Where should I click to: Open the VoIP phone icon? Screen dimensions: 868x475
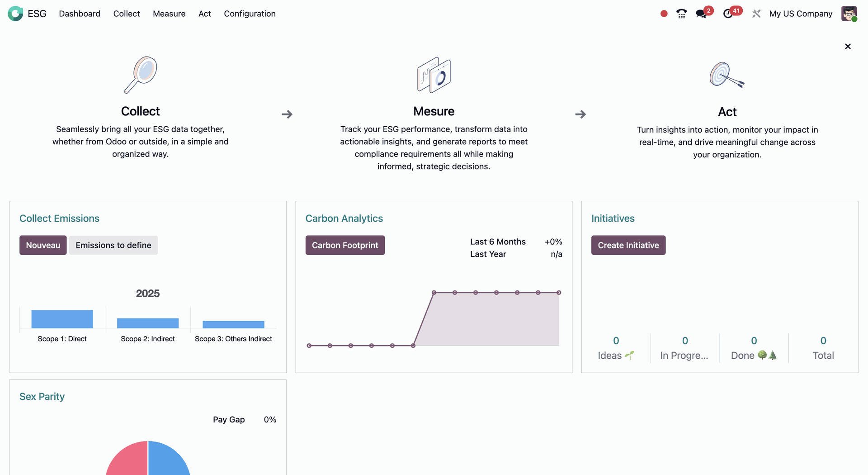tap(681, 14)
